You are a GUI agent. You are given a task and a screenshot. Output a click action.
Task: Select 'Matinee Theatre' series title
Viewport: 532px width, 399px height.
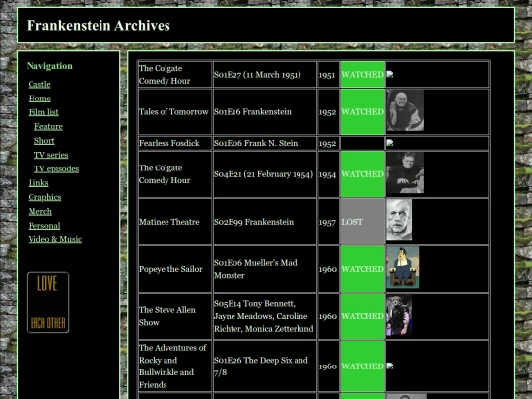tap(169, 222)
